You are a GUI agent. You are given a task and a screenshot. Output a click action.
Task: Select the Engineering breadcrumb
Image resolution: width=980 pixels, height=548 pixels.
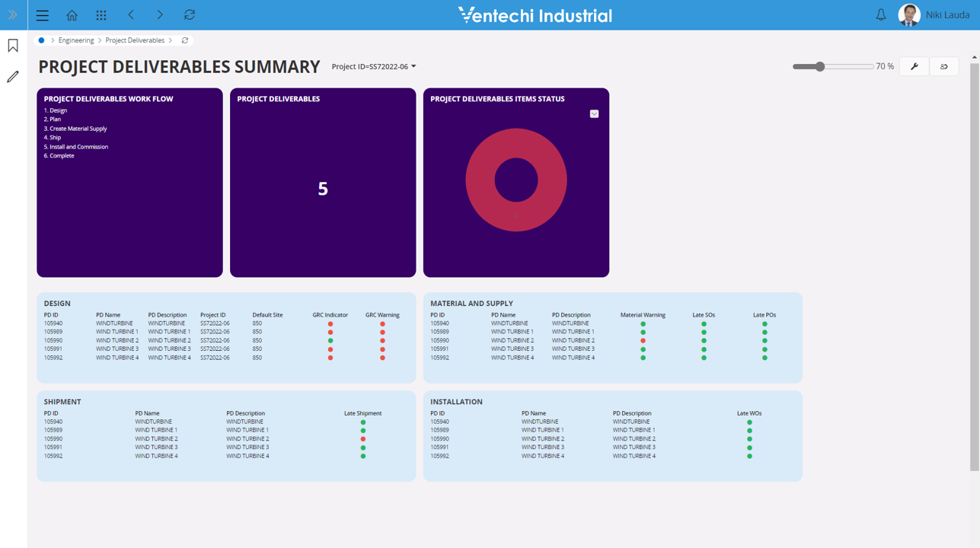coord(76,40)
